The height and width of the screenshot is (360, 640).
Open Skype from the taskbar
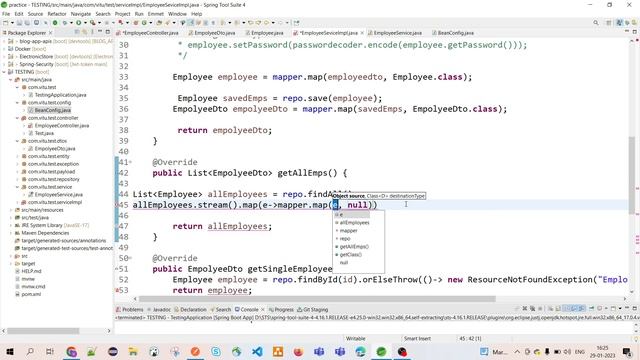pos(216,351)
